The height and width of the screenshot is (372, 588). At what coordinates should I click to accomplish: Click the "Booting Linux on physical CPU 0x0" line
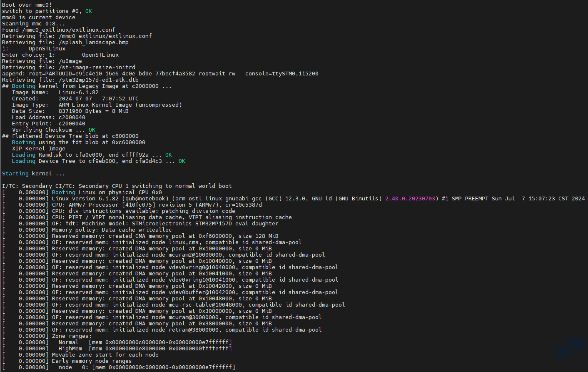(x=107, y=192)
